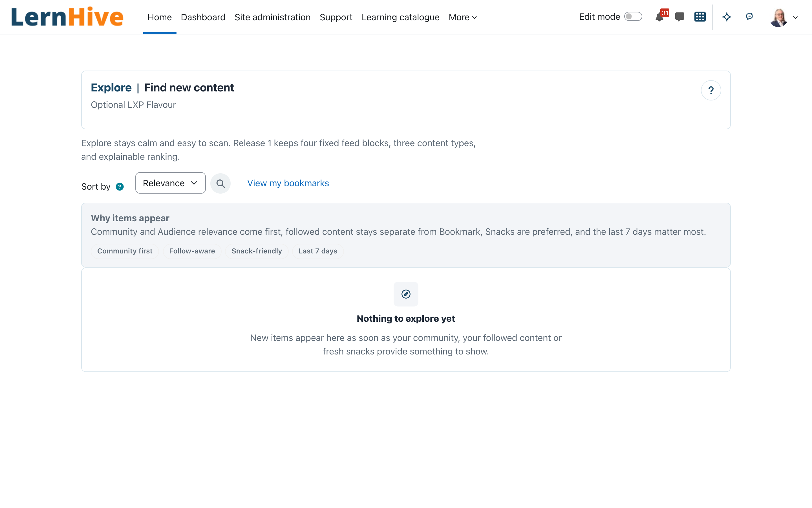Go to the Home tab
This screenshot has width=812, height=508.
coord(160,17)
